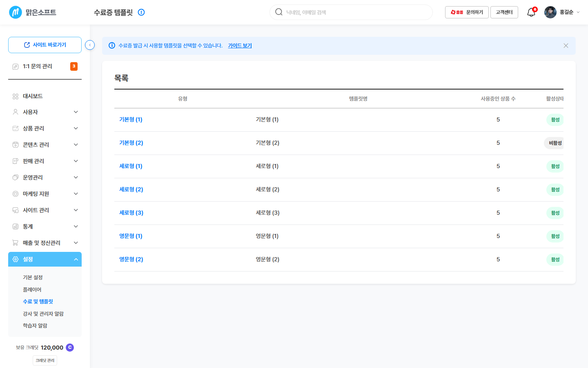
Task: Click the 매출 및 정산관리 cart icon
Action: click(x=16, y=243)
